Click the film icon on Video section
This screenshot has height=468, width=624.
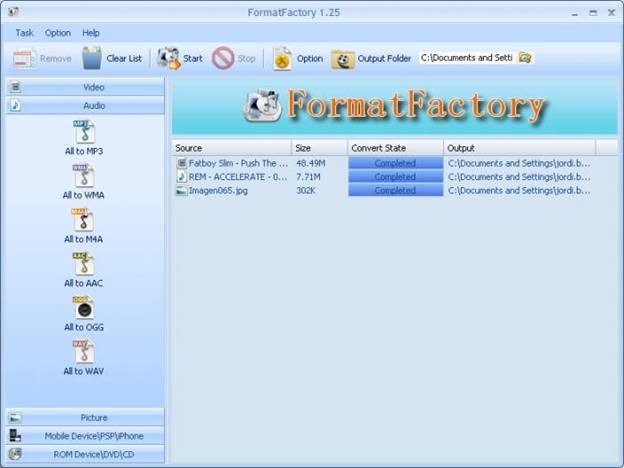point(15,87)
